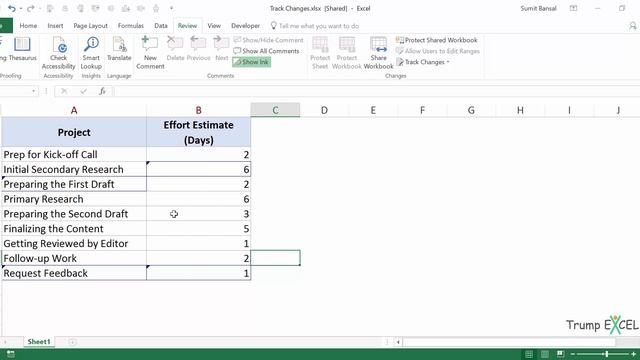Toggle Show/Hide Comment
The image size is (640, 360).
[269, 40]
